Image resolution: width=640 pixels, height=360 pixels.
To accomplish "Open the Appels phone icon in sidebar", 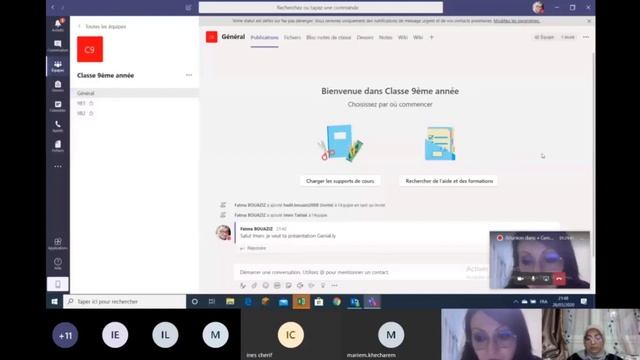I will click(58, 126).
